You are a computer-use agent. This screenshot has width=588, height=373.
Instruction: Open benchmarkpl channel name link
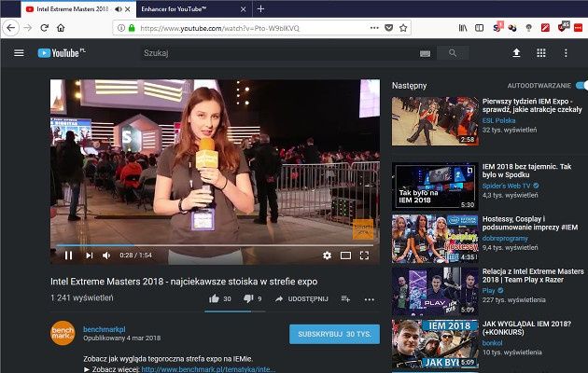105,329
